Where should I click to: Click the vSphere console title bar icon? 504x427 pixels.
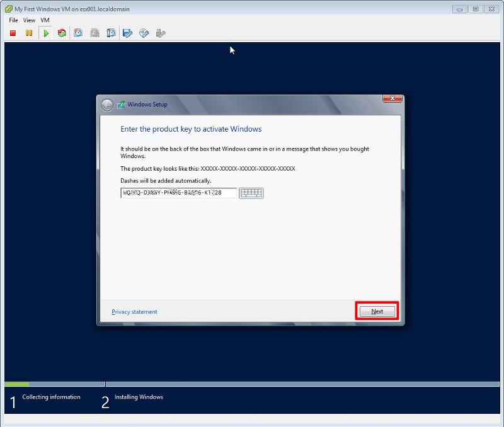9,9
